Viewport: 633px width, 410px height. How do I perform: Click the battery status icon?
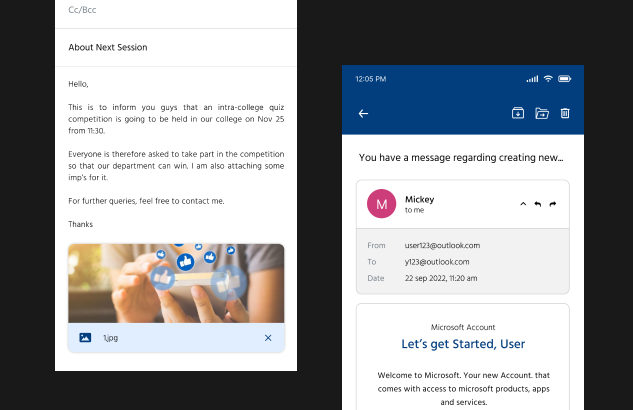(x=564, y=79)
